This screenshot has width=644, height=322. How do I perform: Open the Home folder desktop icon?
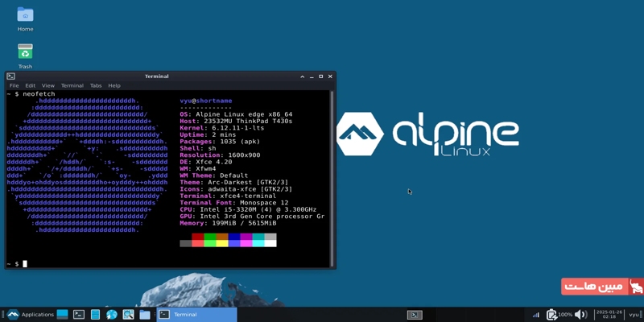point(25,19)
